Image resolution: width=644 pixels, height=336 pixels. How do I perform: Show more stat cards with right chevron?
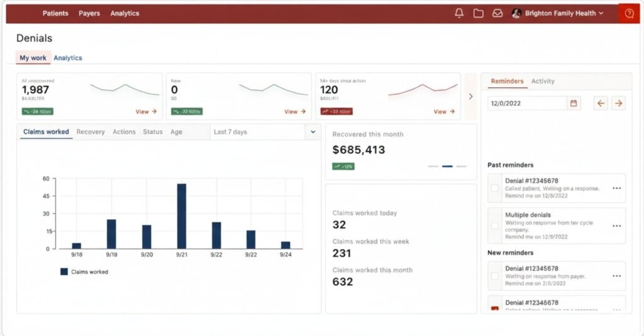[470, 96]
